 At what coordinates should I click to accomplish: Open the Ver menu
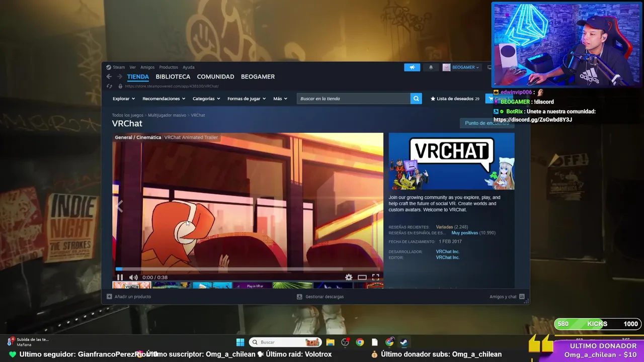tap(133, 67)
